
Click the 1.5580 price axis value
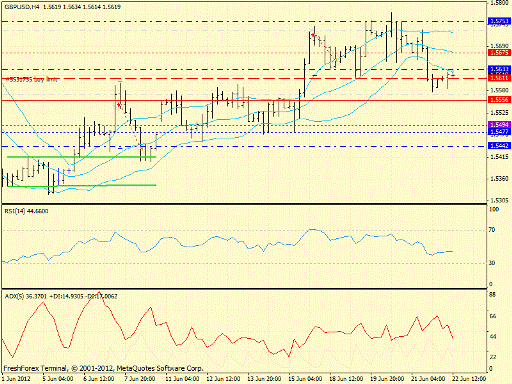499,90
